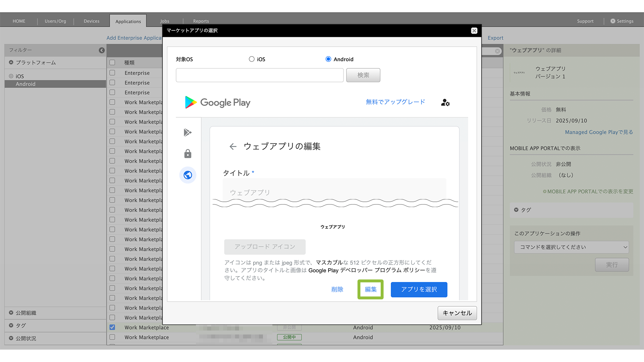Open the Users/Org tab
Image resolution: width=644 pixels, height=362 pixels.
point(55,21)
